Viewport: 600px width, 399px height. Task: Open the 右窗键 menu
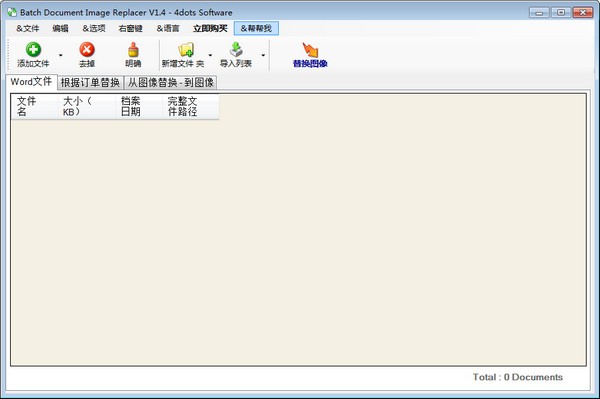(x=130, y=28)
